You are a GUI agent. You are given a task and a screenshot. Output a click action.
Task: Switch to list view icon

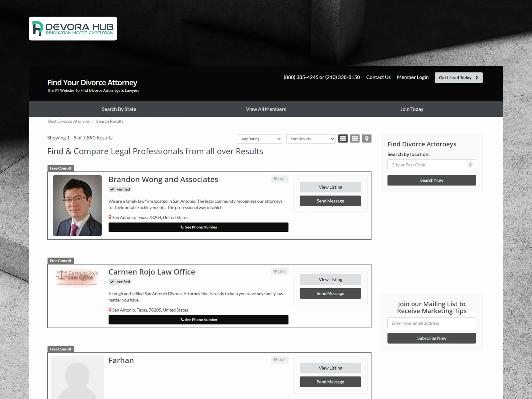click(343, 139)
